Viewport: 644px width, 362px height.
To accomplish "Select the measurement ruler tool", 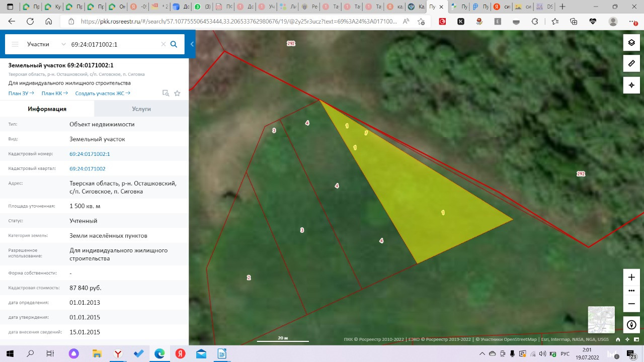I will point(631,64).
